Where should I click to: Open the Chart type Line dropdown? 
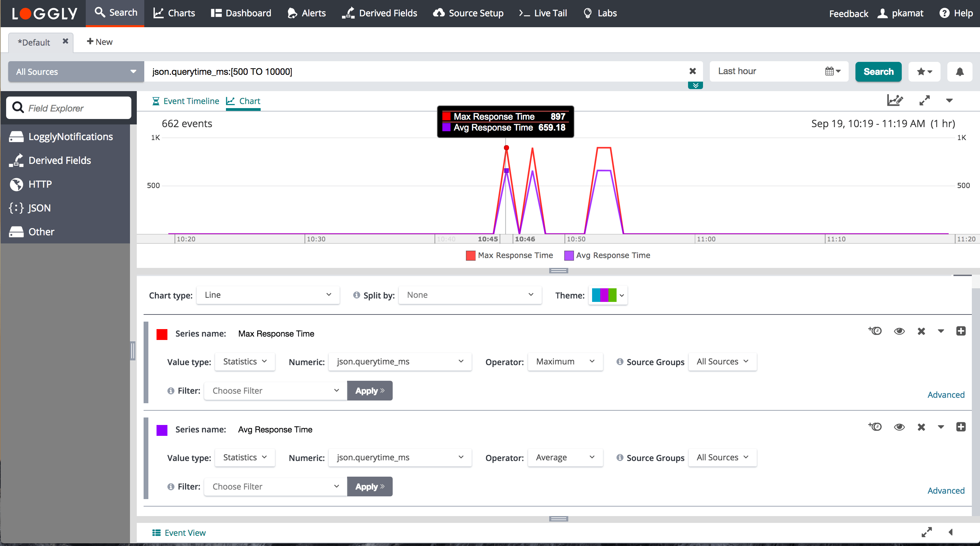coord(268,295)
